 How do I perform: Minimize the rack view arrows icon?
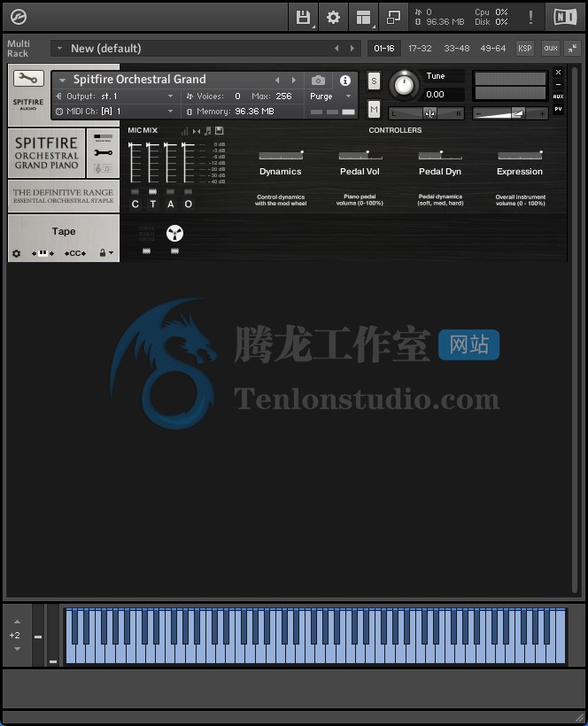(573, 48)
